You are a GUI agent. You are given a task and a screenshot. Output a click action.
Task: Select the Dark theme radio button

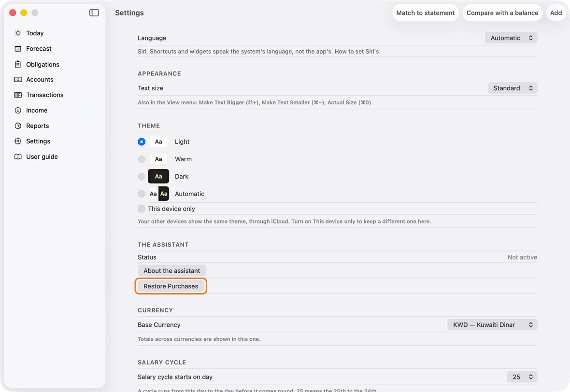pos(142,177)
